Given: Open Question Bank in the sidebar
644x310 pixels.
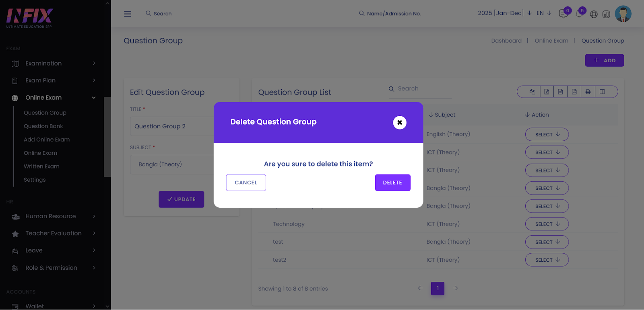Looking at the screenshot, I should pos(43,126).
